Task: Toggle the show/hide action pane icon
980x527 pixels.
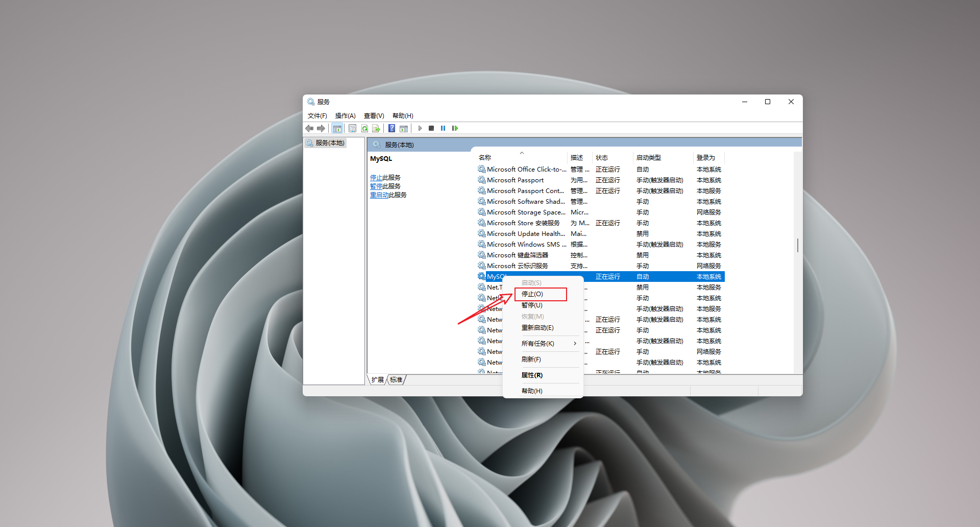Action: 404,128
